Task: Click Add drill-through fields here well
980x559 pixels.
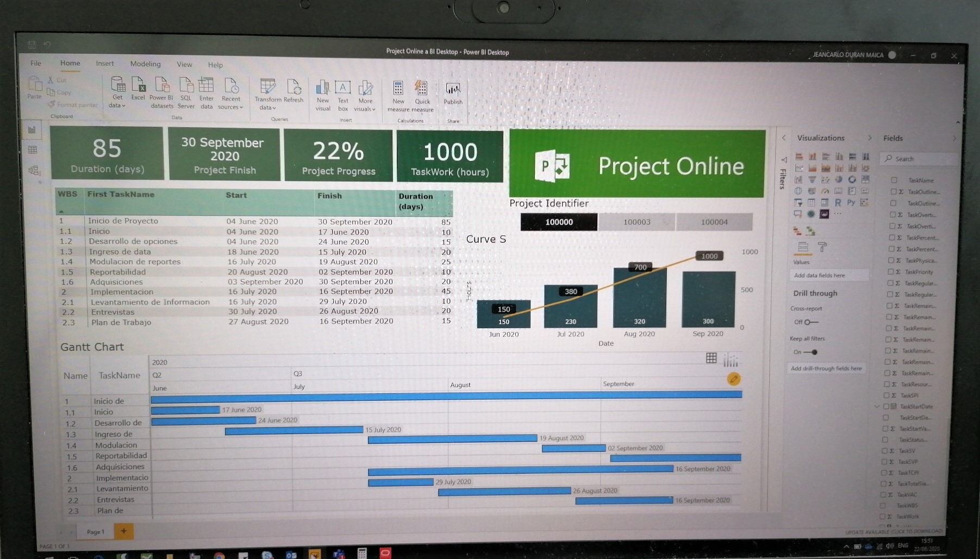Action: coord(826,368)
